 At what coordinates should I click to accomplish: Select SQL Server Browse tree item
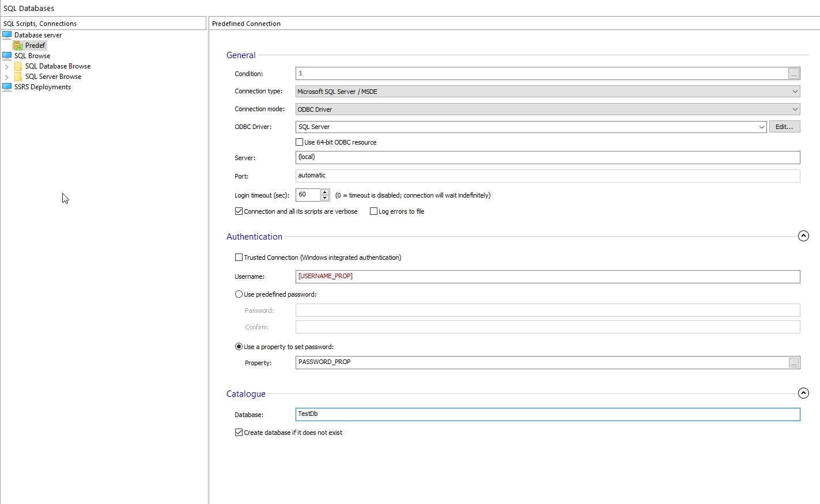pyautogui.click(x=53, y=77)
